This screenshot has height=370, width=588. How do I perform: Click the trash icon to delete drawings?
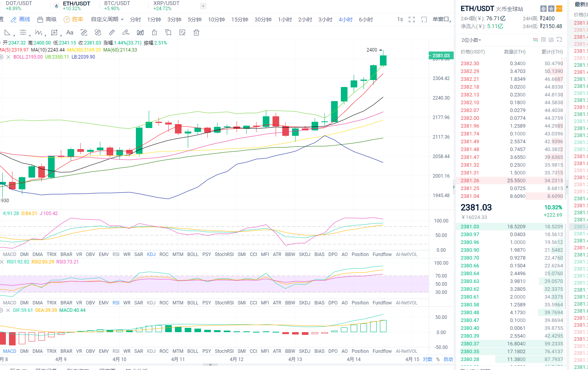click(x=196, y=32)
